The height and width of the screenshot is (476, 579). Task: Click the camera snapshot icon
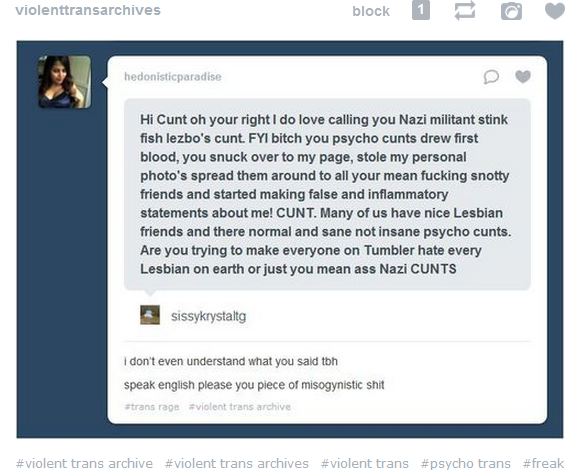[x=511, y=11]
